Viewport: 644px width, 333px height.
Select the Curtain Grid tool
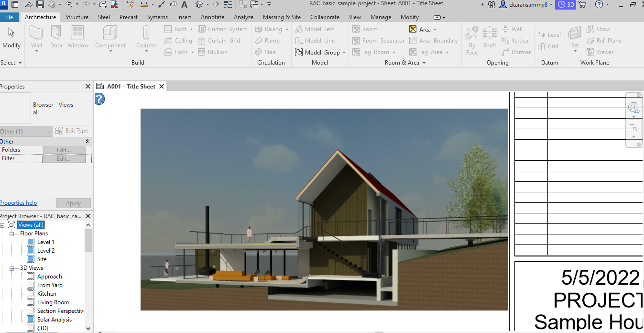coord(219,41)
